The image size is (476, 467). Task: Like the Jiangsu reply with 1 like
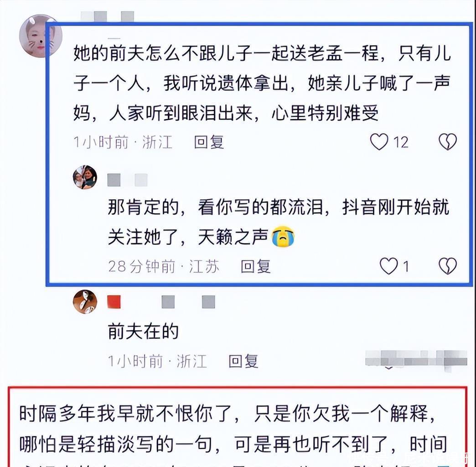click(x=388, y=266)
